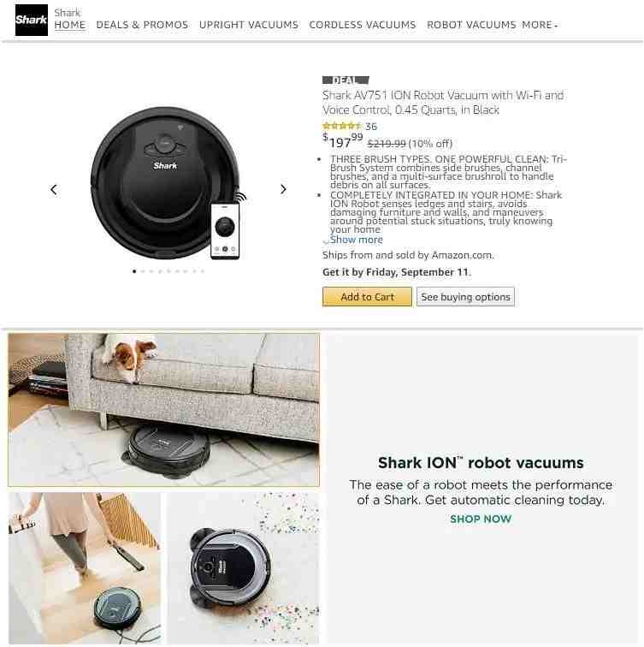Click the See buying options button

[x=465, y=297]
